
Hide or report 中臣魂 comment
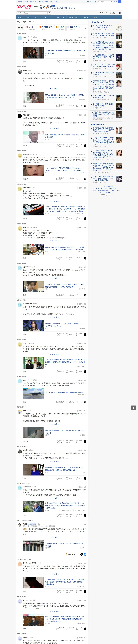(x=82, y=71)
